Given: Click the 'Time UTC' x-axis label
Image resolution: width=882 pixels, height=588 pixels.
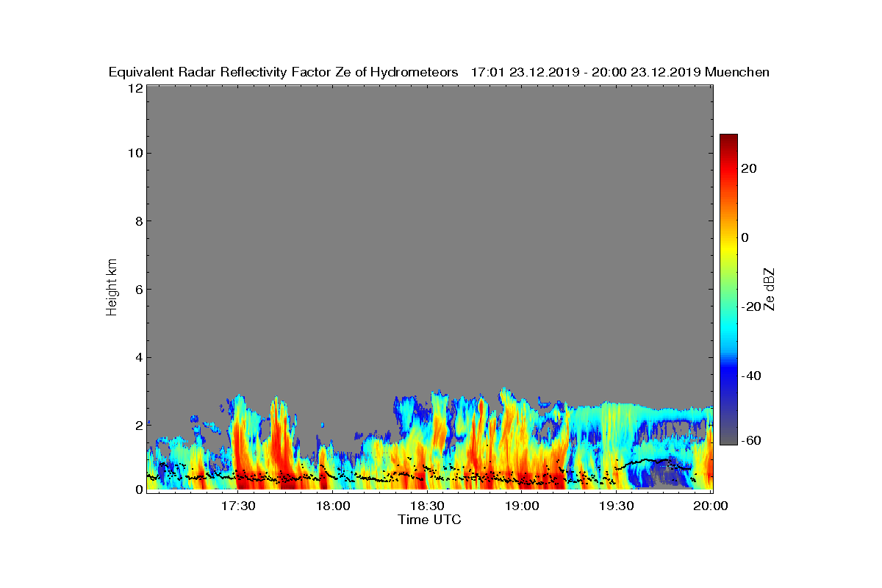Looking at the screenshot, I should [x=430, y=520].
